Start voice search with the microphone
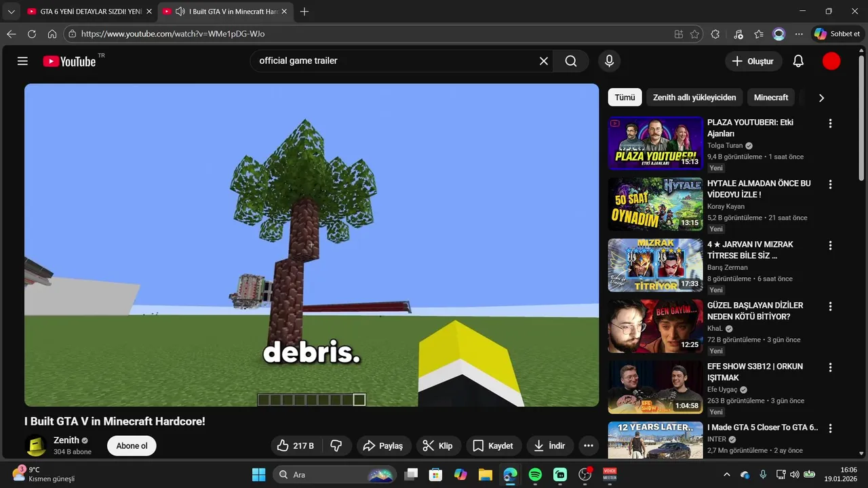868x488 pixels. (609, 61)
